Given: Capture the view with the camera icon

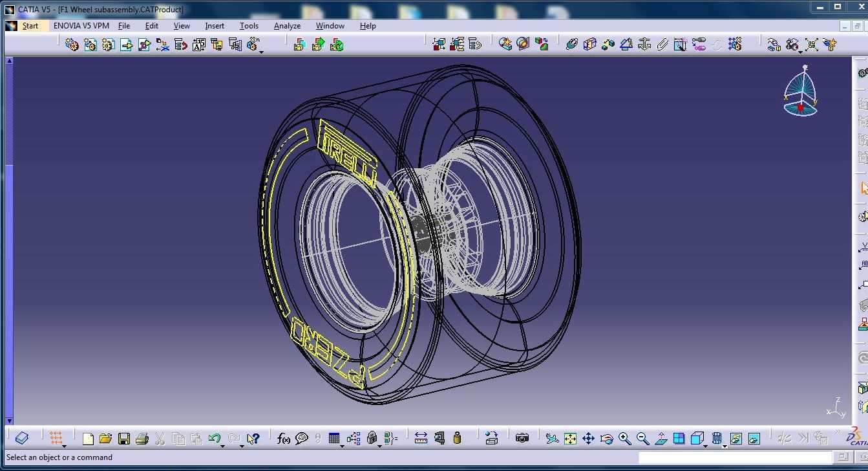Looking at the screenshot, I should click(522, 438).
